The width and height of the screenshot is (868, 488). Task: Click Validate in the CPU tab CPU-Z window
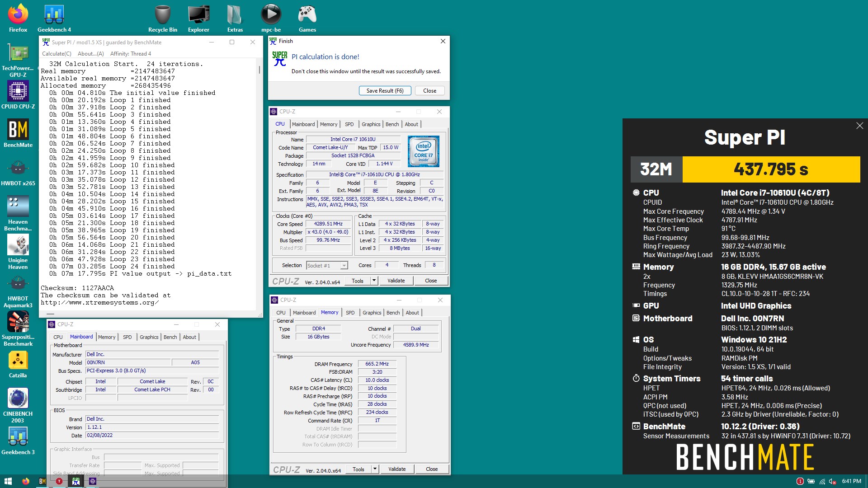click(396, 281)
